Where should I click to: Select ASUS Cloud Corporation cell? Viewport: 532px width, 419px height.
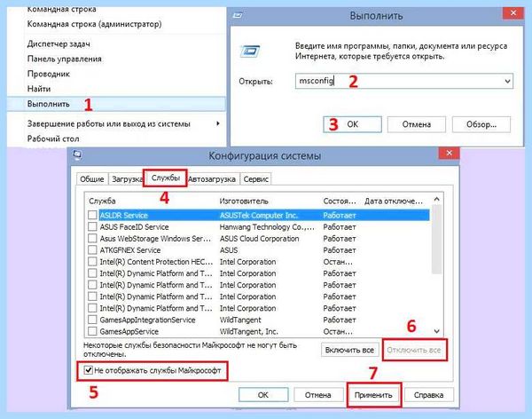pos(260,239)
